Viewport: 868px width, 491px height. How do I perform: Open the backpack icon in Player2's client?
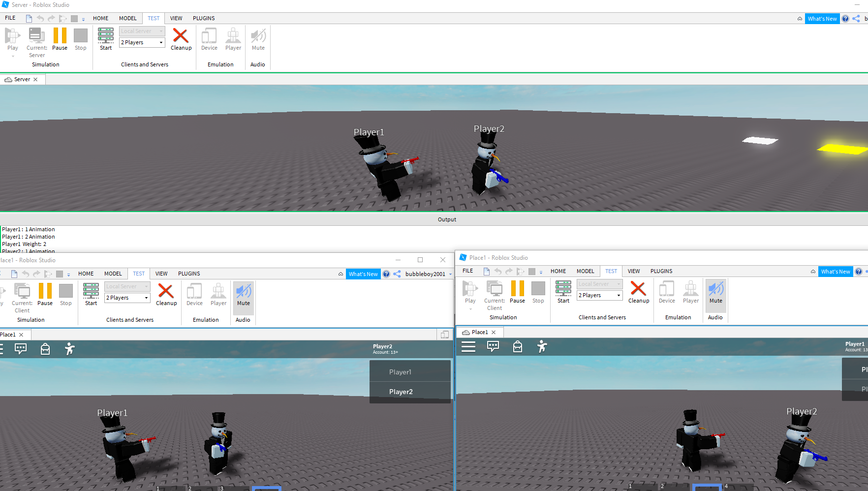click(x=45, y=349)
